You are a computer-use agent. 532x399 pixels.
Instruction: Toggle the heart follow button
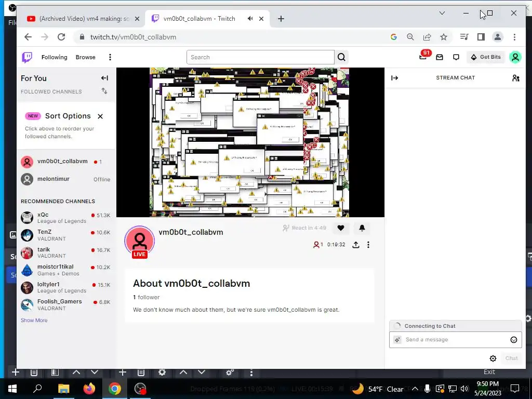[341, 228]
